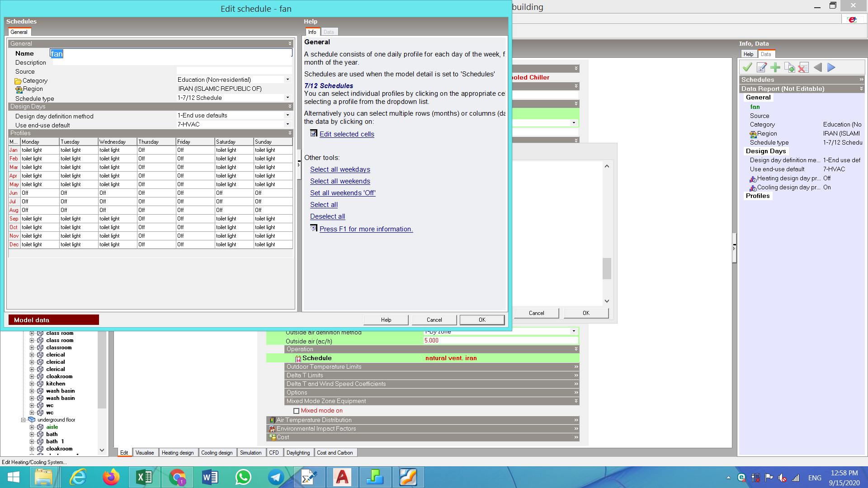The height and width of the screenshot is (488, 868).
Task: Click the Model data bar
Action: [53, 320]
